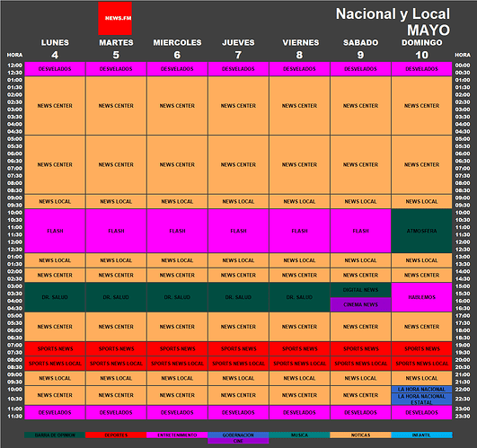The image size is (477, 448).
Task: Select the LA HORA NACIONAL ESTATAL cell
Action: click(x=421, y=399)
